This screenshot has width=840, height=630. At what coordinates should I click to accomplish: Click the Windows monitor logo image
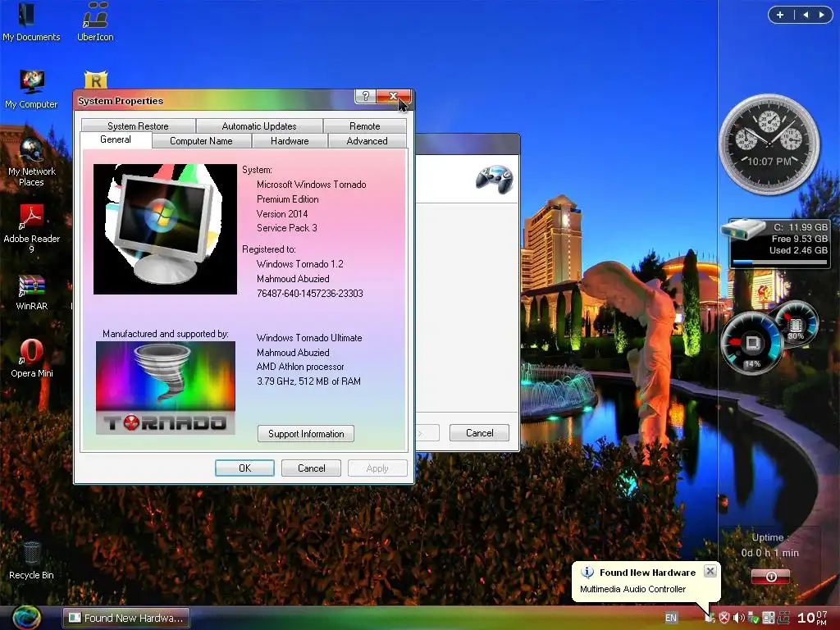pyautogui.click(x=165, y=230)
